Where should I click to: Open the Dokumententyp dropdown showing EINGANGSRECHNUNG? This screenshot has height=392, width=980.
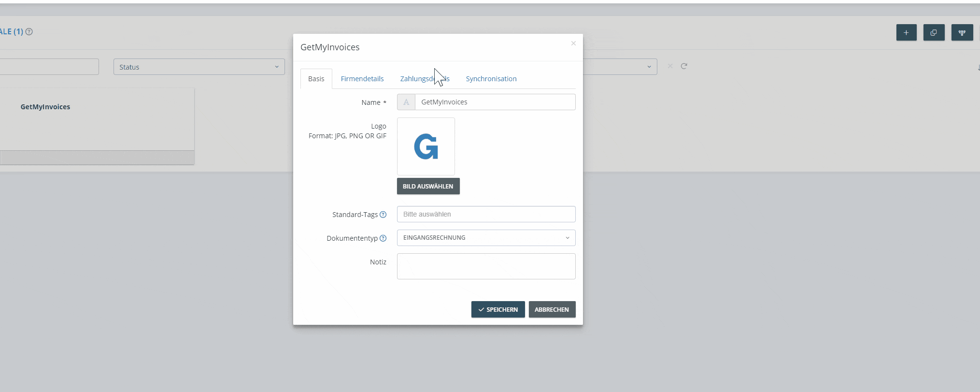click(x=486, y=238)
